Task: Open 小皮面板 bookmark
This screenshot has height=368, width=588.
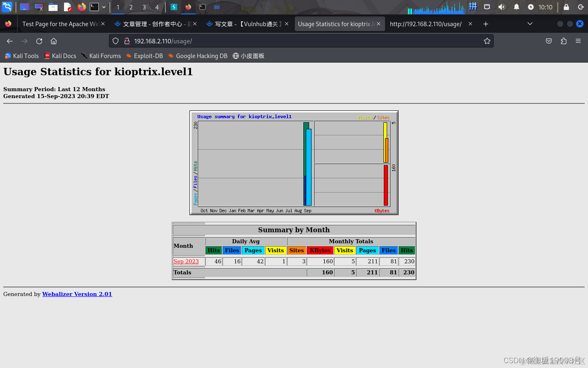Action: pyautogui.click(x=249, y=56)
